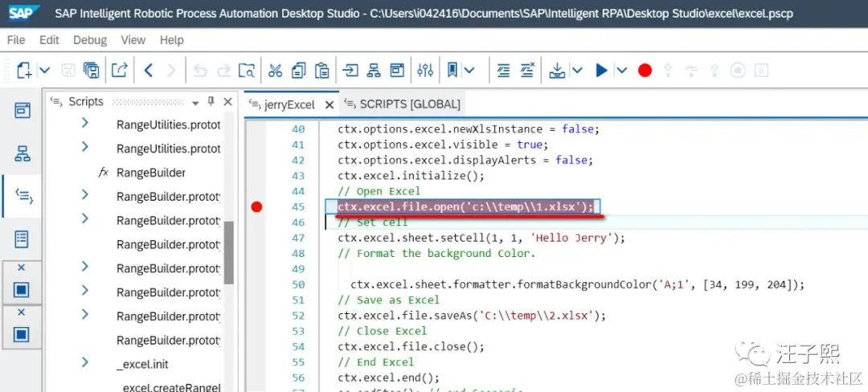The image size is (868, 392).
Task: Open the Help menu
Action: [172, 40]
